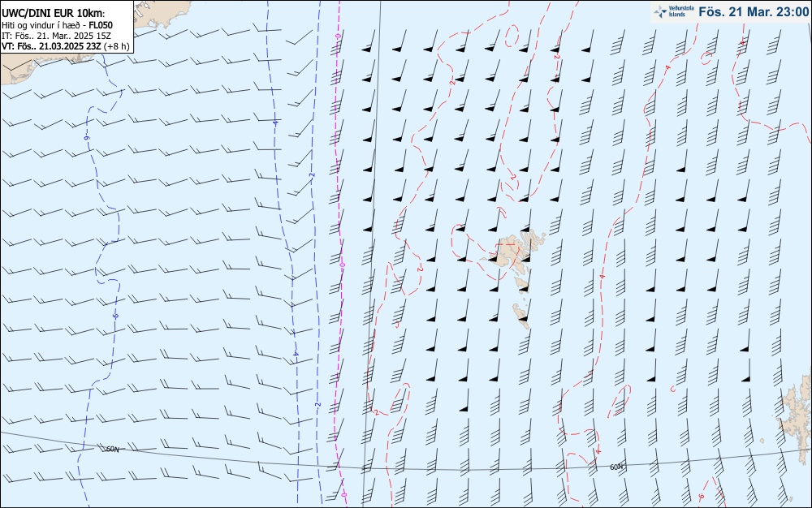
Task: Select "Hiti og vindur í hæð - FL050" line
Action: [57, 25]
